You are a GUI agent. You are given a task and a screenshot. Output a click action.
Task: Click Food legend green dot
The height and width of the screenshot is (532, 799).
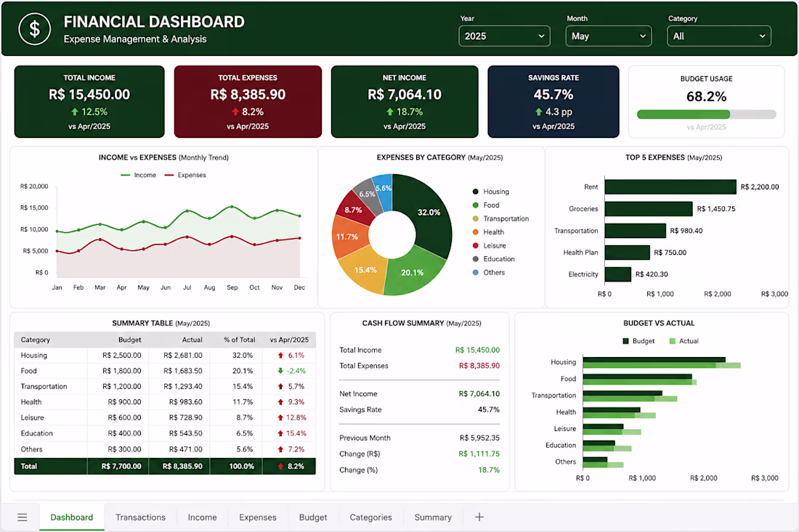[476, 205]
